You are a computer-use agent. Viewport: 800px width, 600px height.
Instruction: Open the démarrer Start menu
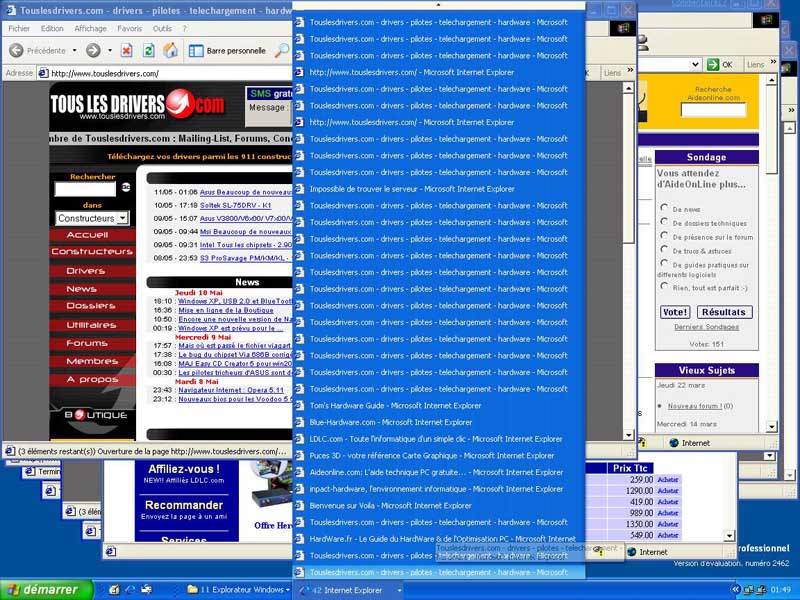47,590
